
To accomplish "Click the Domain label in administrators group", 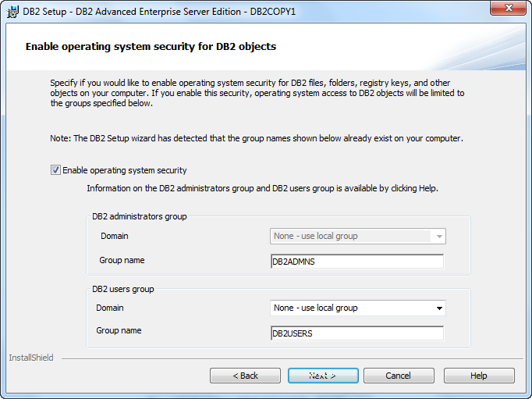I will [115, 236].
